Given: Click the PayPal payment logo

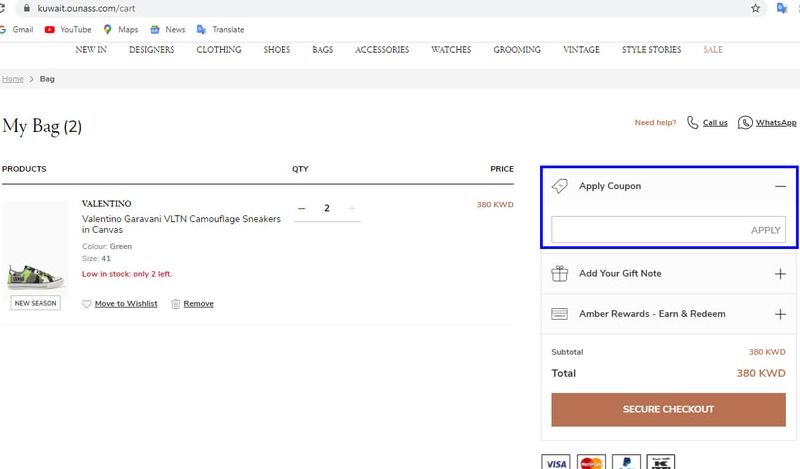Looking at the screenshot, I should click(x=626, y=462).
